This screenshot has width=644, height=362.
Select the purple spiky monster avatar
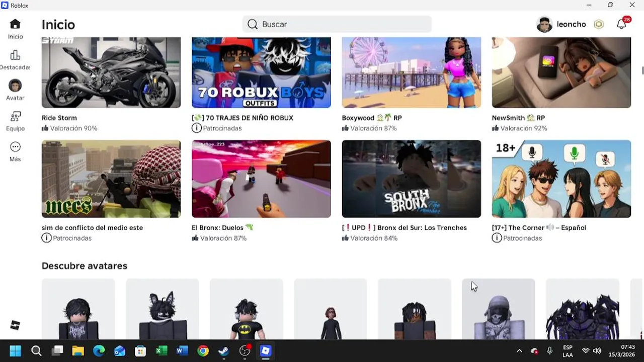click(x=583, y=309)
